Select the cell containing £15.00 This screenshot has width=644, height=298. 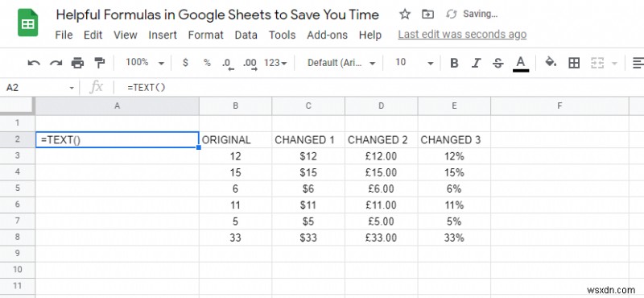coord(381,172)
